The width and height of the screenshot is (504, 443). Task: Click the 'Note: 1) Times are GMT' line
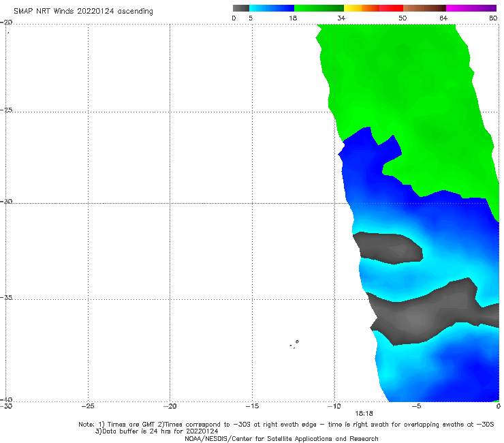coord(286,425)
